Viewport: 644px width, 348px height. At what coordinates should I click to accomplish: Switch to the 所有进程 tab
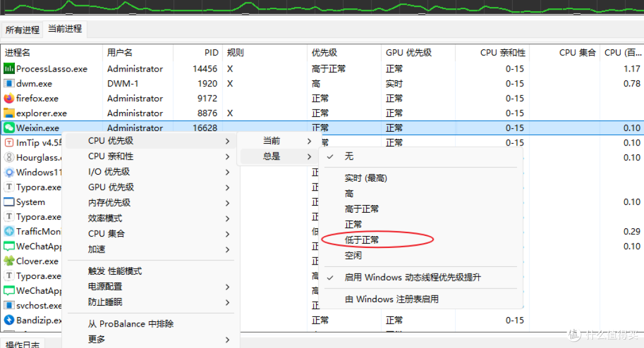coord(22,30)
